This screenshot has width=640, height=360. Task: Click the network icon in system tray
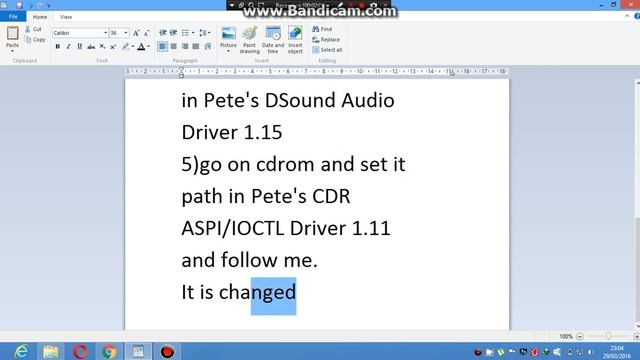coord(580,352)
